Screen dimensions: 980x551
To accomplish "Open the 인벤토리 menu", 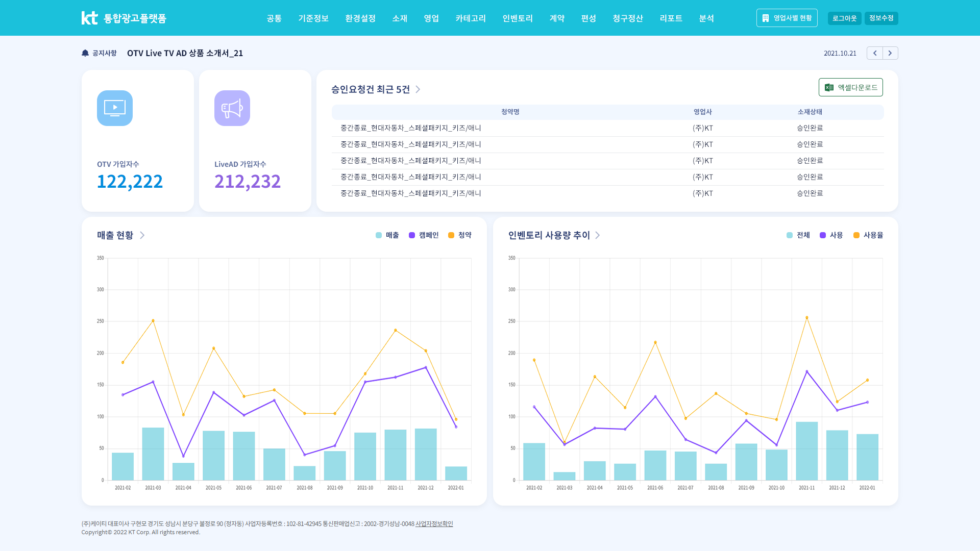I will [517, 18].
